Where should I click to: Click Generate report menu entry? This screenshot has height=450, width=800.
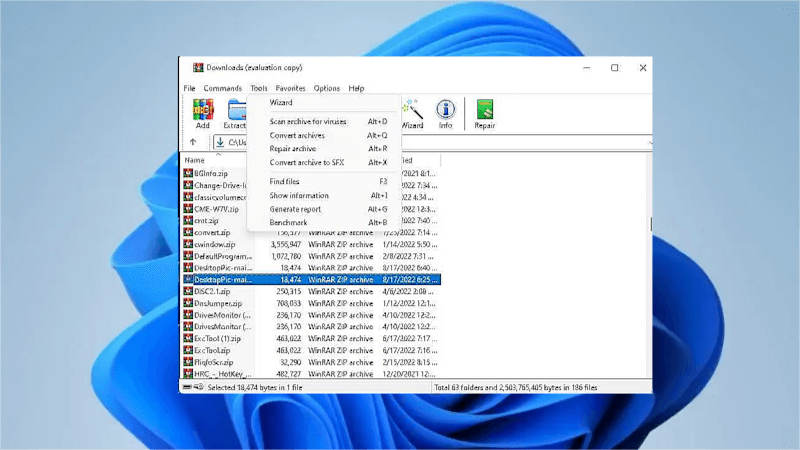[x=295, y=209]
